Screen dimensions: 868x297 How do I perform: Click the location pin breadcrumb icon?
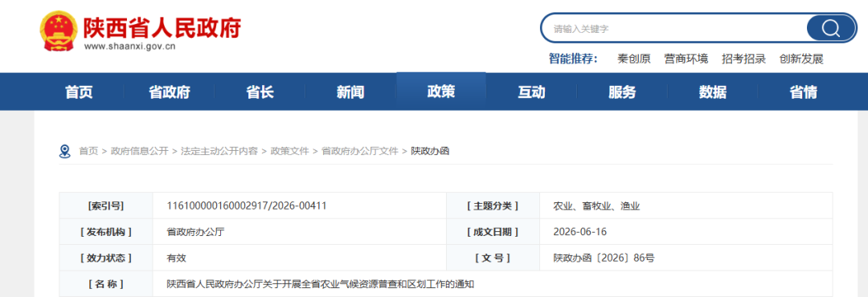65,151
